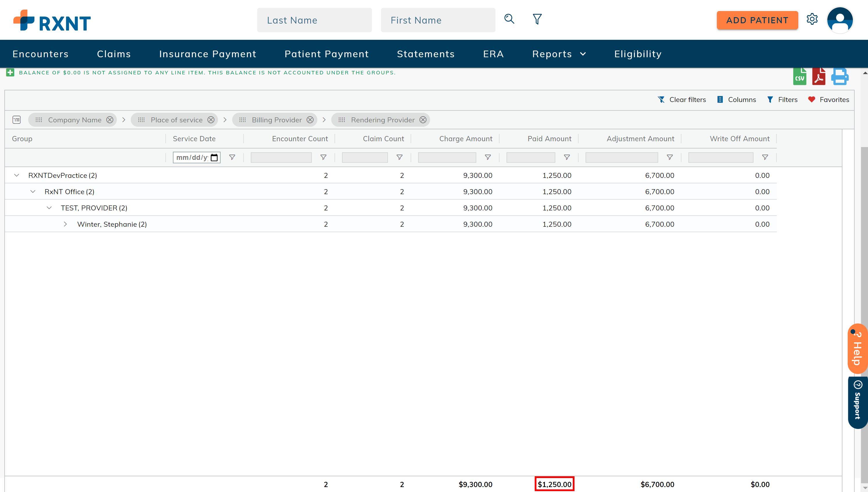The width and height of the screenshot is (868, 492).
Task: Expand the Winter, Stephanie group row
Action: 65,224
